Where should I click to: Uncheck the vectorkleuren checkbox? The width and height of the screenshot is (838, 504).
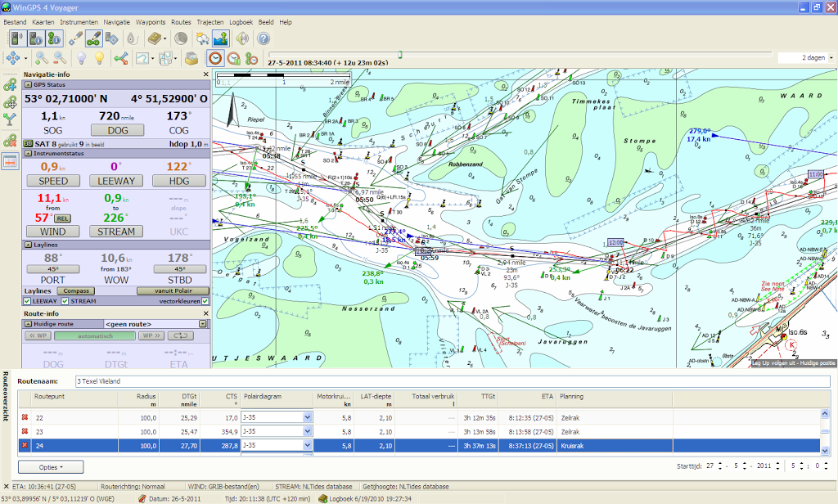pyautogui.click(x=205, y=301)
